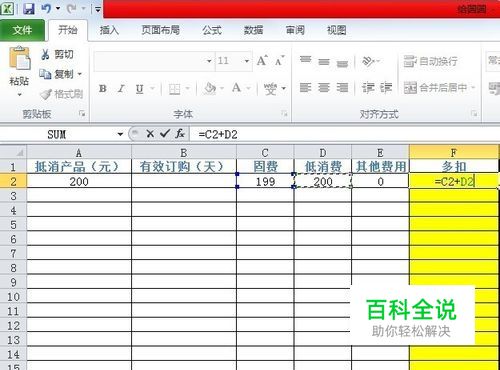
Task: Open the font size dropdown
Action: 247,61
